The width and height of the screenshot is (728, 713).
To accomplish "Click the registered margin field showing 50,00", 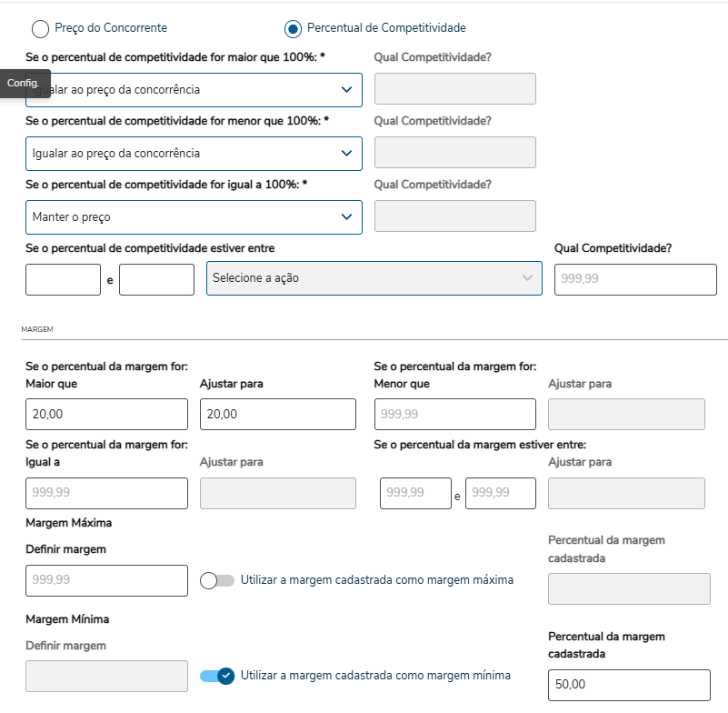I will [629, 685].
